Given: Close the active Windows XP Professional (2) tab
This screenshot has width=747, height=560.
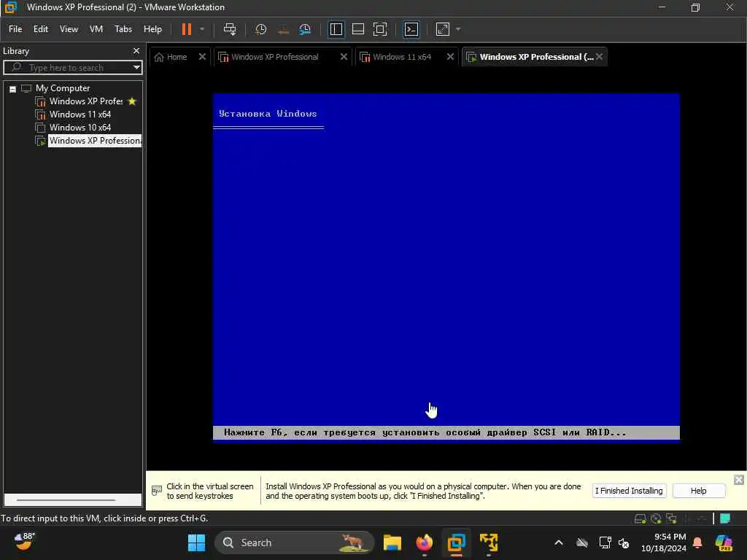Looking at the screenshot, I should [600, 57].
